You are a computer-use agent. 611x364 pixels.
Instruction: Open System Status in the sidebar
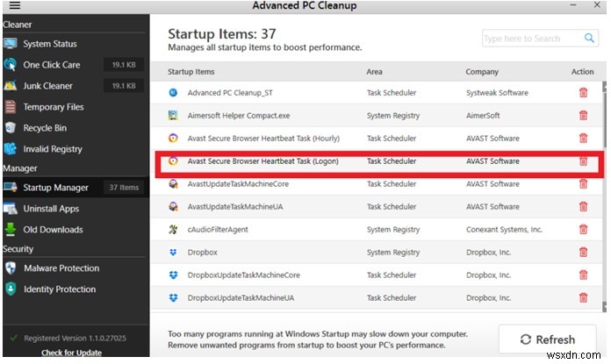pos(50,44)
